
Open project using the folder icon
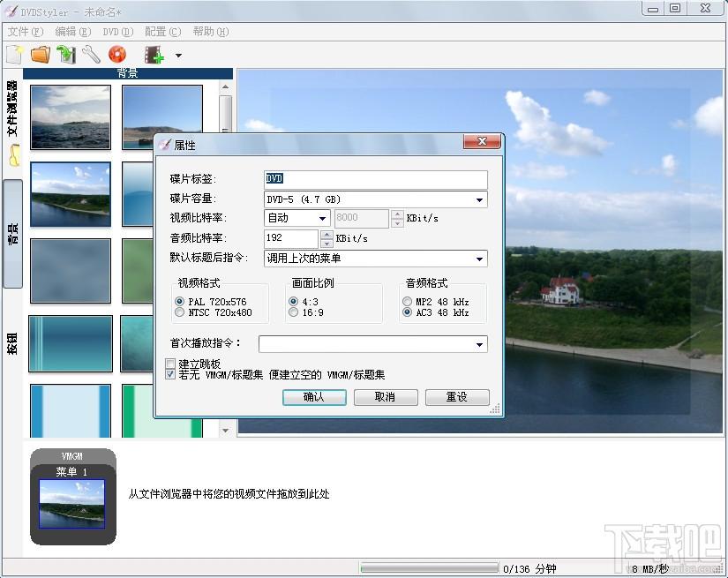41,55
